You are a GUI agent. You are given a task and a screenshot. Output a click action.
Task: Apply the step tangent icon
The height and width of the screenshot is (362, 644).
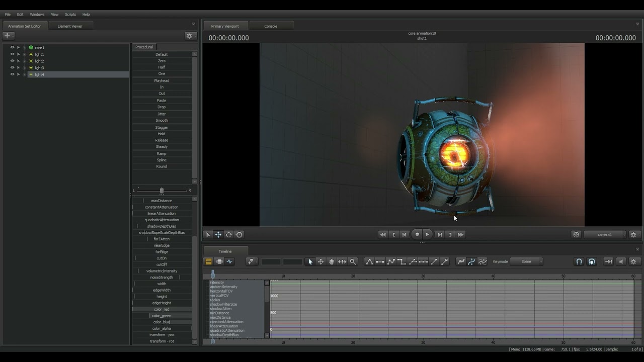pos(401,261)
